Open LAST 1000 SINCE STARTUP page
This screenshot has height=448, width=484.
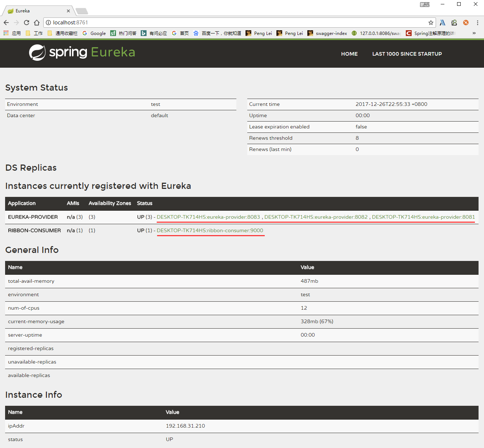407,54
